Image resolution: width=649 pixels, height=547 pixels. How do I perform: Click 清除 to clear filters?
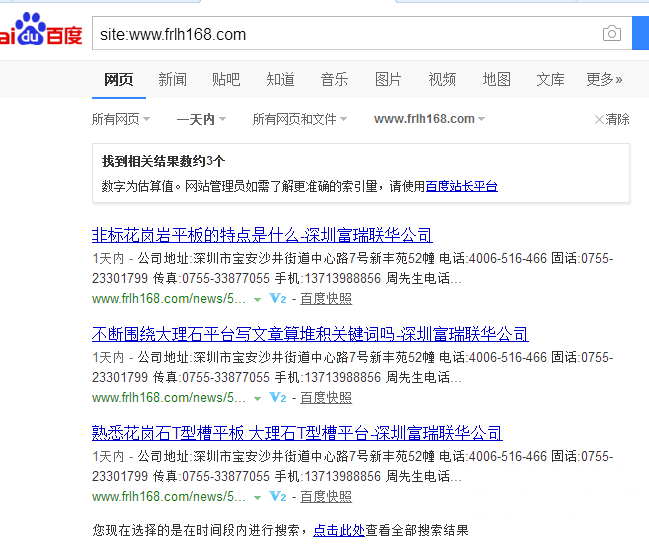[612, 119]
